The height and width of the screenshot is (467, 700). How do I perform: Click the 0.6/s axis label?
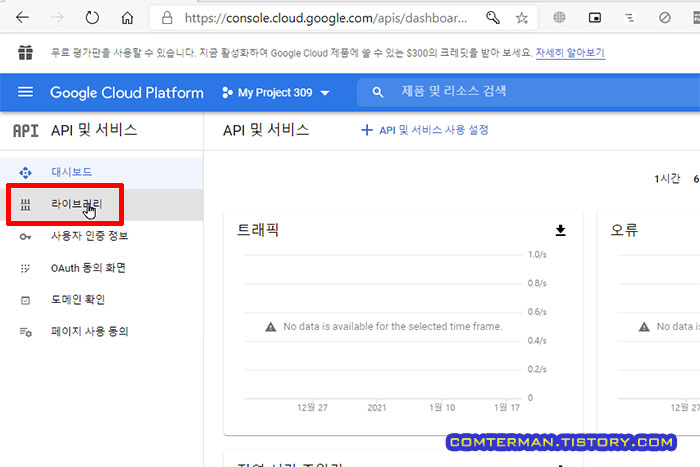click(x=537, y=312)
